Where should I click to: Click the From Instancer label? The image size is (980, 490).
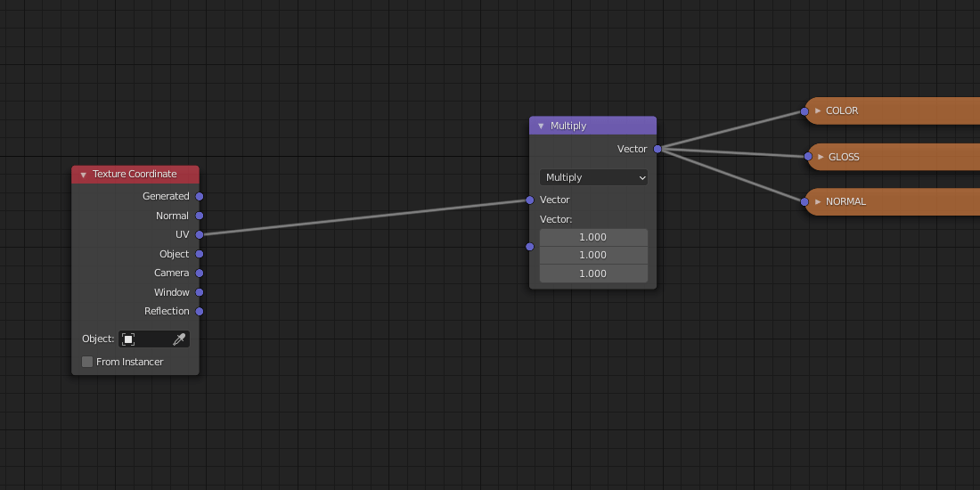[x=130, y=362]
